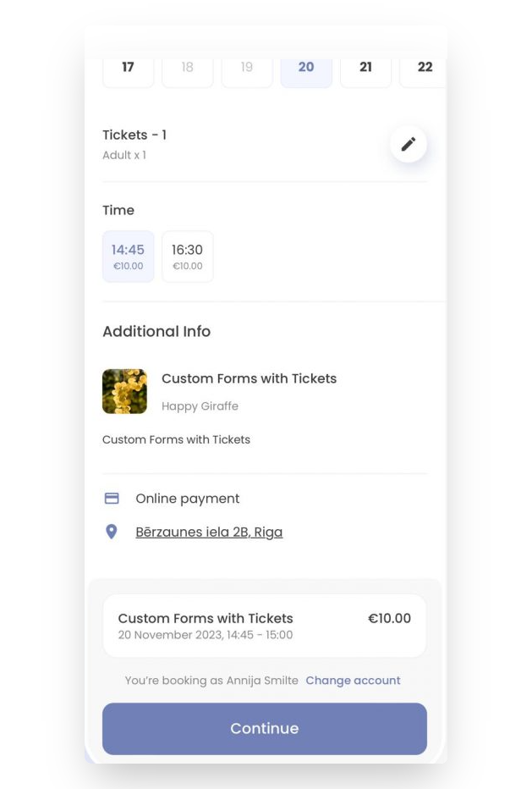
Task: Click the Custom Forms with Tickets service title
Action: click(249, 378)
